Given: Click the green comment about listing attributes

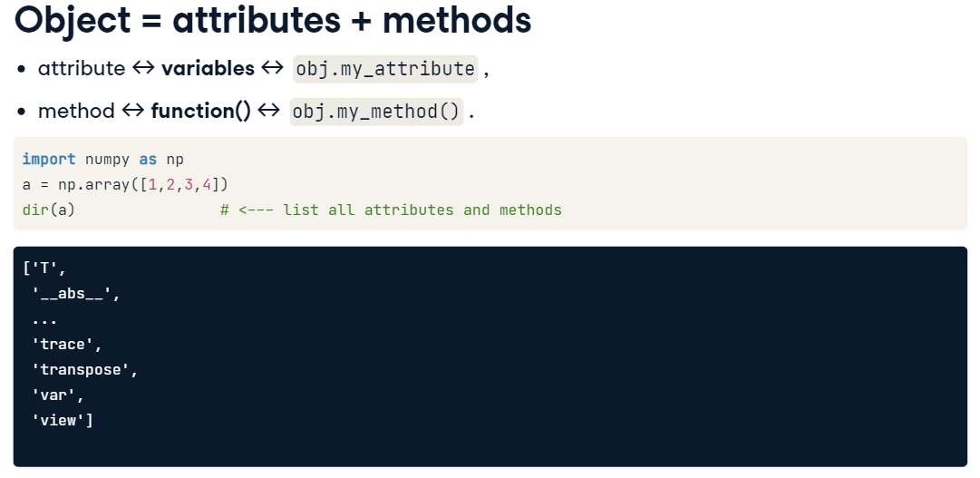Looking at the screenshot, I should (x=392, y=210).
